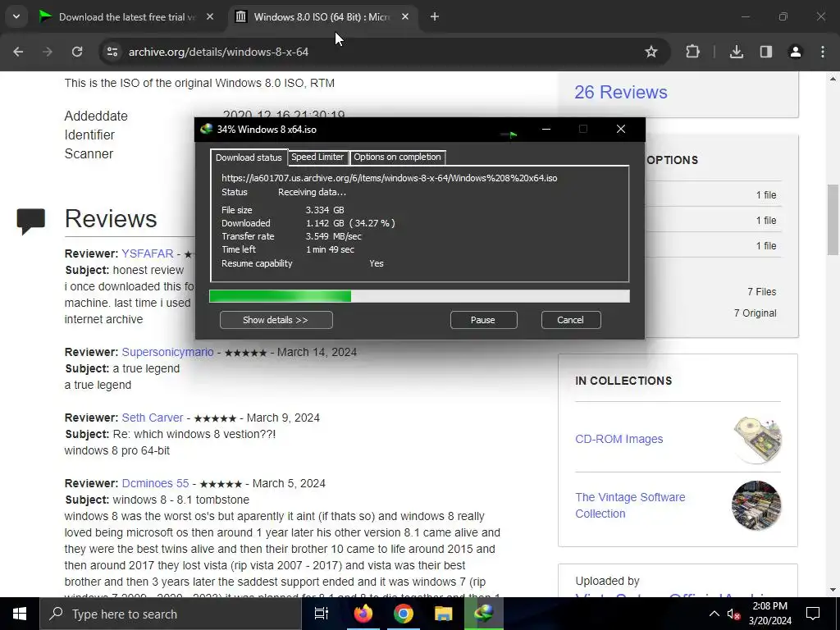Open the 26 Reviews link
840x630 pixels.
621,92
